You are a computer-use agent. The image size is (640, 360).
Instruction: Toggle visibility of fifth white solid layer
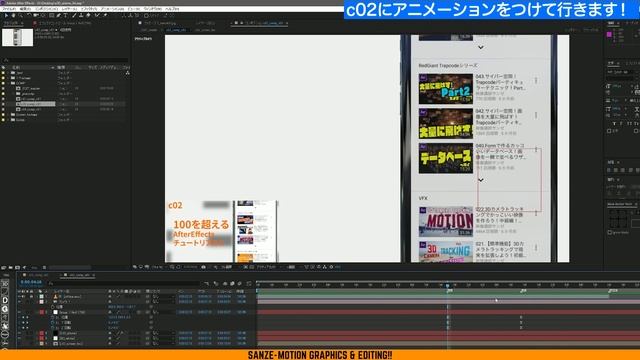[19, 338]
